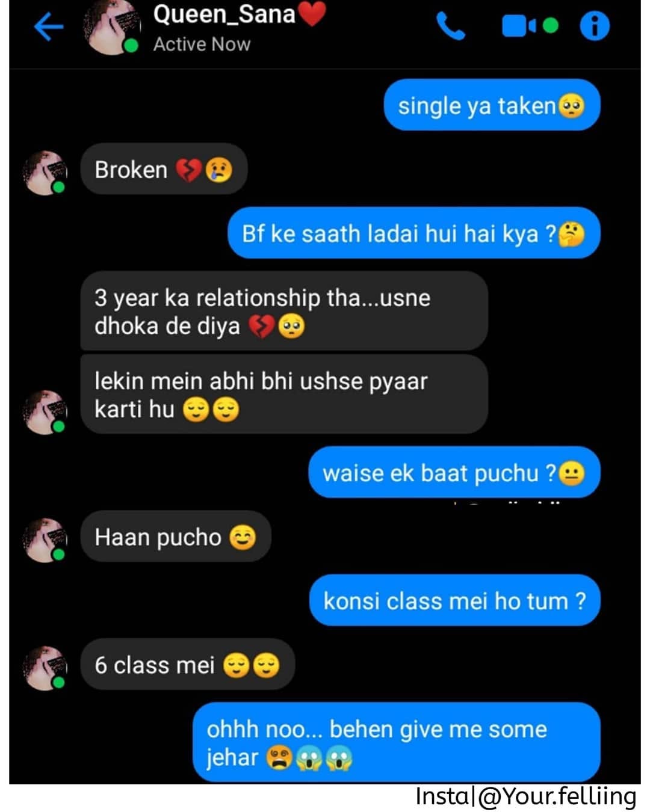This screenshot has height=812, width=650.
Task: Click avatar beside '6 class mei' message
Action: click(45, 668)
